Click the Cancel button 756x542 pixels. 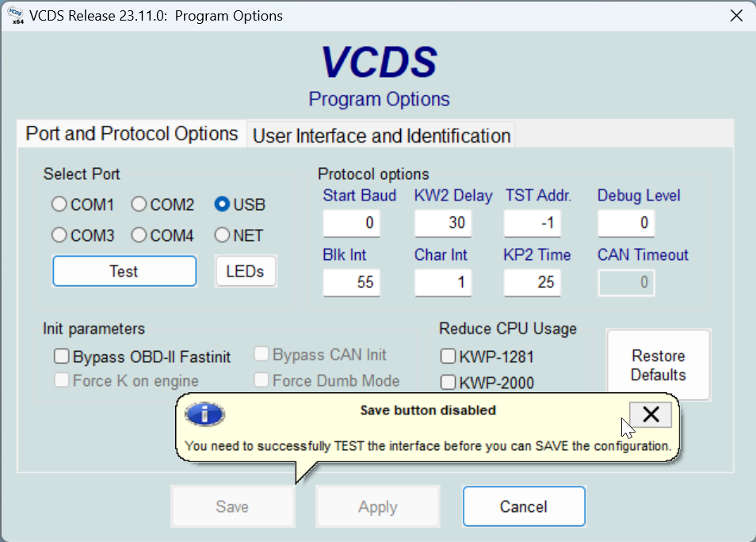(524, 506)
